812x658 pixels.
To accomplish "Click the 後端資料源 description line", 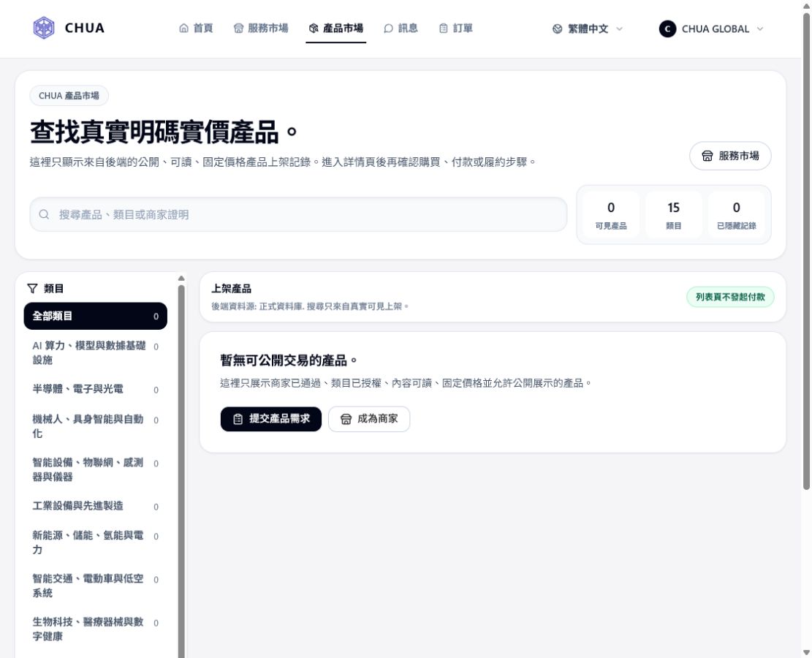I will (310, 306).
